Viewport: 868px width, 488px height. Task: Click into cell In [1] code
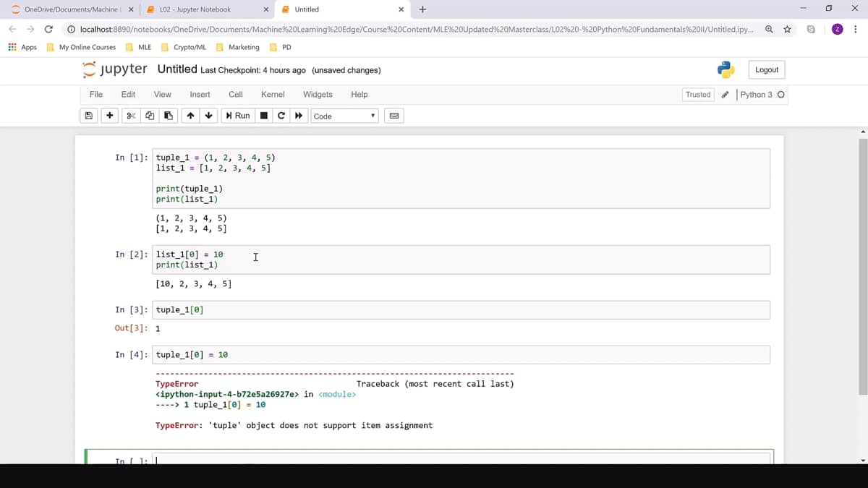point(461,179)
